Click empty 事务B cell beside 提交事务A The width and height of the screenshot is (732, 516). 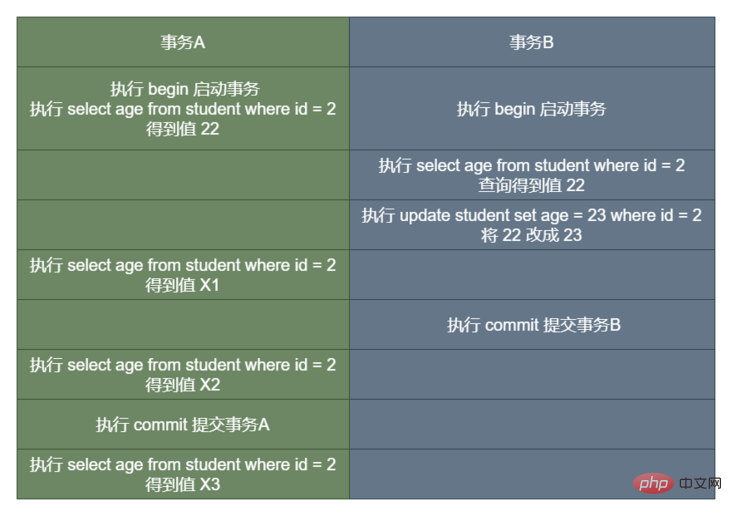(x=532, y=425)
